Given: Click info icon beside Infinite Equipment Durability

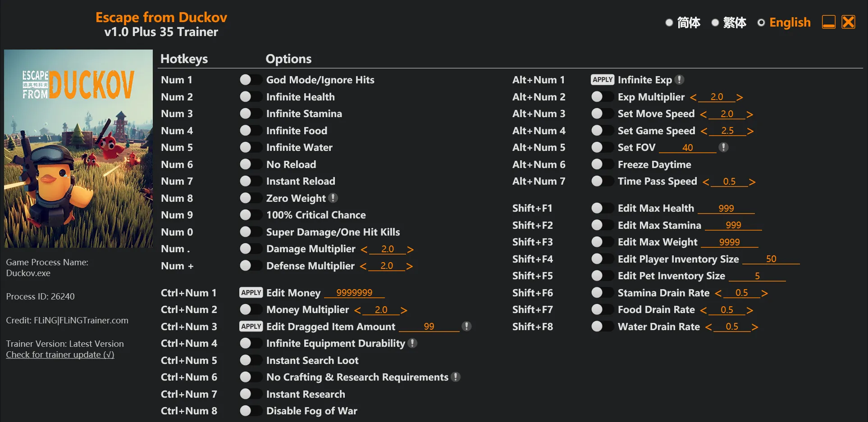Looking at the screenshot, I should 412,343.
